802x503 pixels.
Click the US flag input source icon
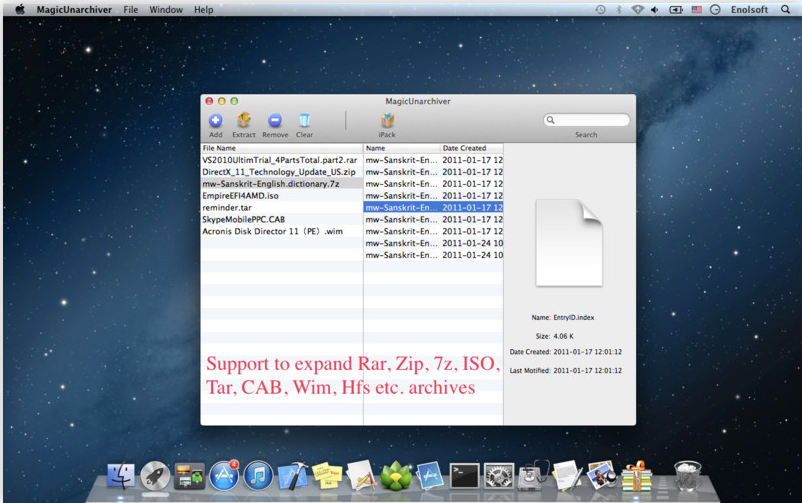coord(697,9)
